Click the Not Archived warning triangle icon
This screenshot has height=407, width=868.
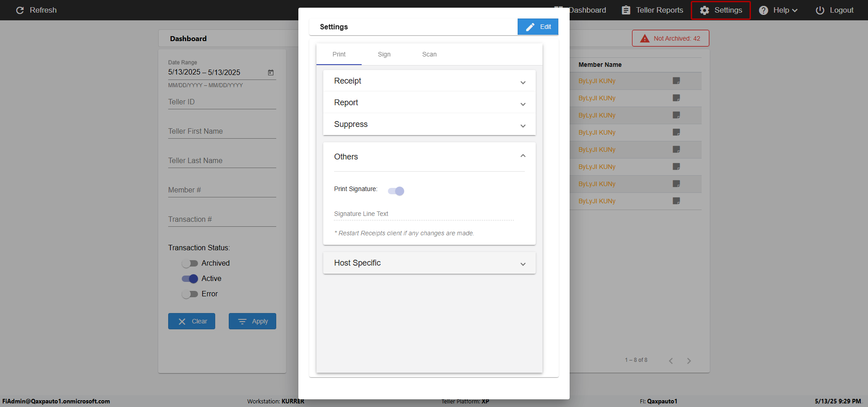[x=645, y=39]
